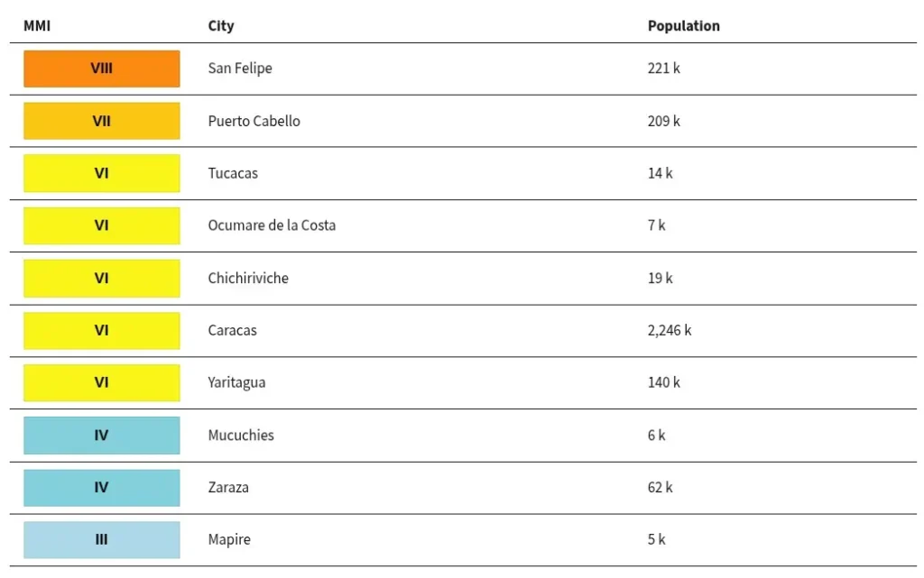Screen dimensions: 924x578
Task: Click the Caracas city name
Action: [x=232, y=330]
